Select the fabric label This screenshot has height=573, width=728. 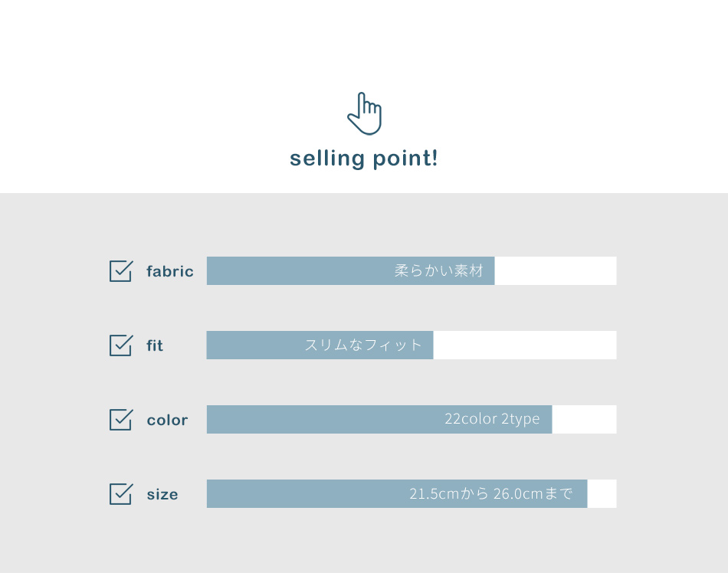coord(170,271)
